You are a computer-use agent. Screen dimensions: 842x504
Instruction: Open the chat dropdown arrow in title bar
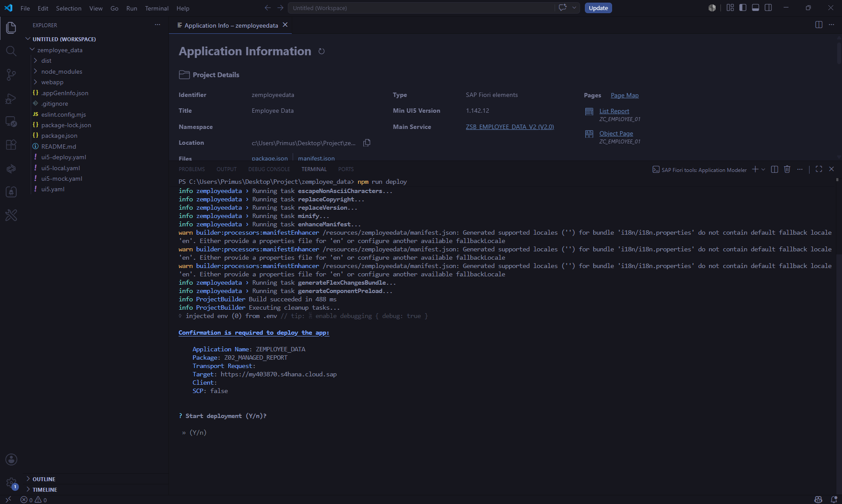[x=574, y=8]
